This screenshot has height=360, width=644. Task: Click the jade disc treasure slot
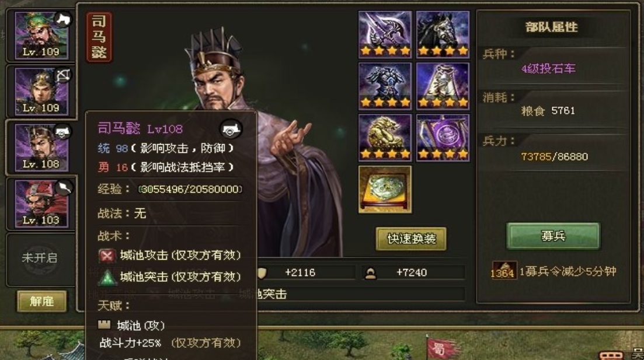385,189
